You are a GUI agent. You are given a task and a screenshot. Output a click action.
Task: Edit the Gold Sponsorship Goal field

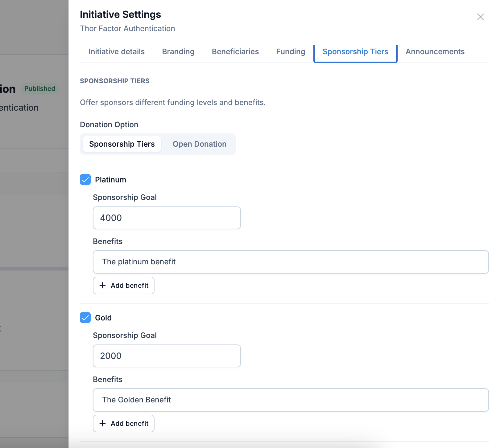pyautogui.click(x=167, y=356)
